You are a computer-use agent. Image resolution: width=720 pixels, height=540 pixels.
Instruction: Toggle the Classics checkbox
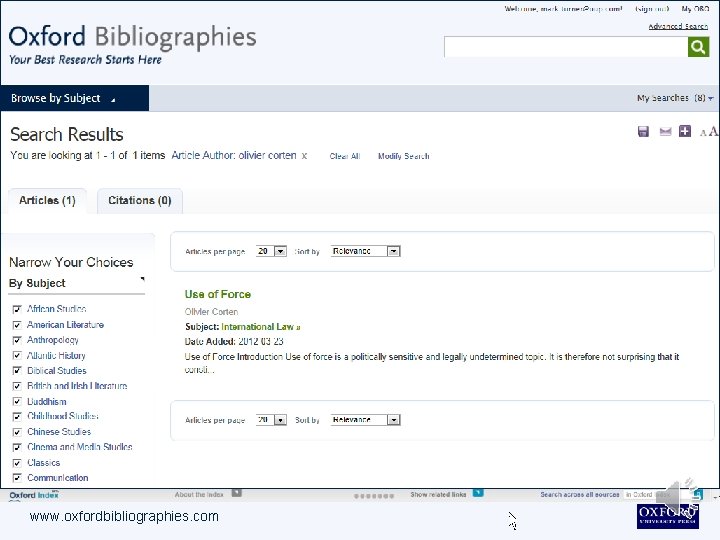click(17, 463)
